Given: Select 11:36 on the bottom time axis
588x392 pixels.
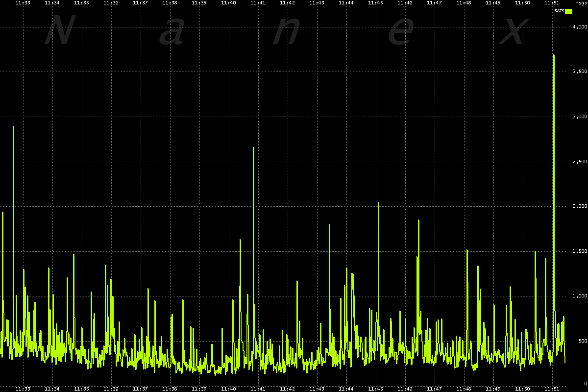Looking at the screenshot, I should [x=111, y=389].
